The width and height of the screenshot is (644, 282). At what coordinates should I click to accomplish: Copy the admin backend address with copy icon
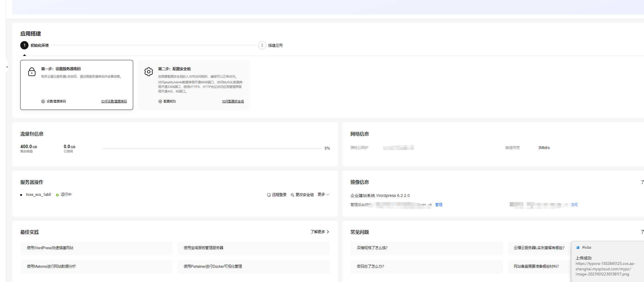click(430, 205)
